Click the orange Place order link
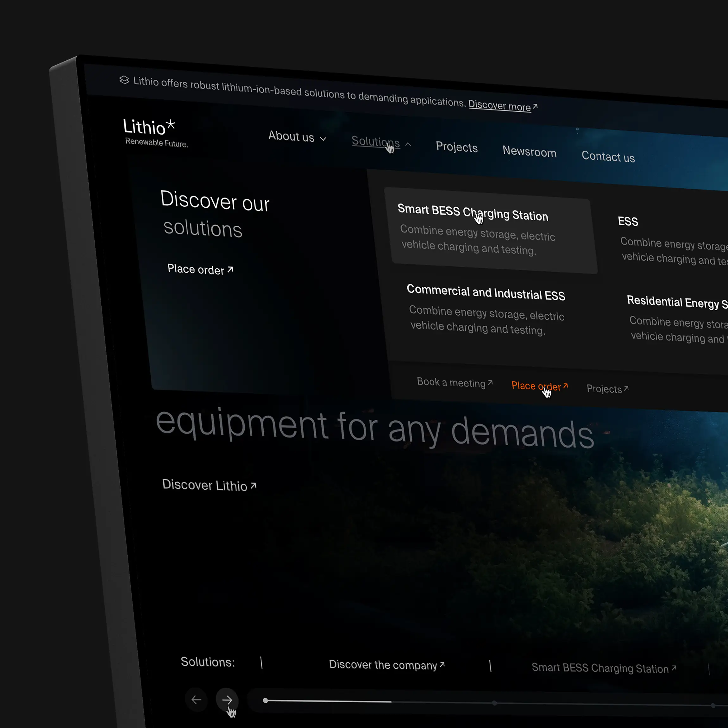 click(x=536, y=386)
